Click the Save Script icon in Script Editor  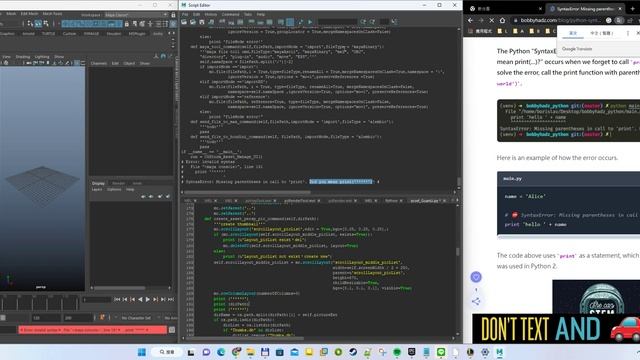tap(202, 22)
